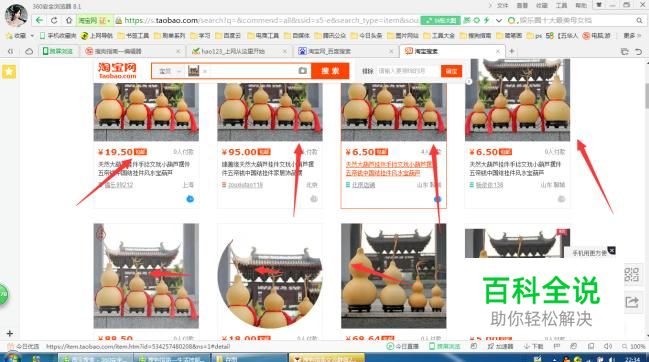Click the cloud sync icon in the tab bar
Image resolution: width=649 pixels, height=362 pixels.
[x=29, y=51]
